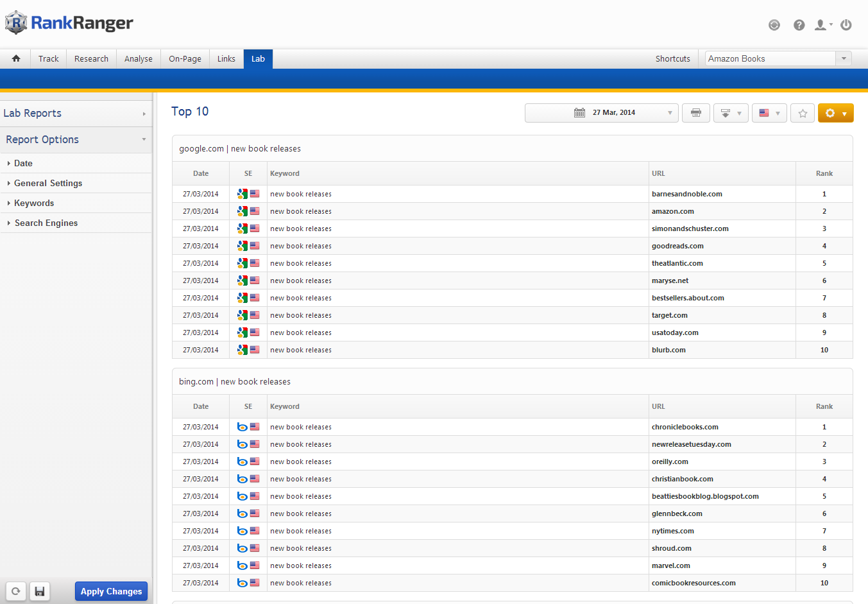
Task: Click the sync icon in header
Action: 774,25
